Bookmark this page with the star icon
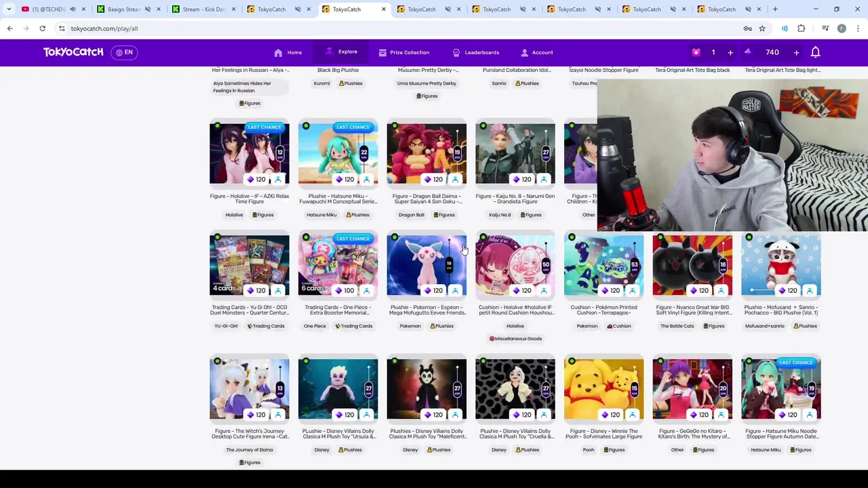The height and width of the screenshot is (488, 868). (x=762, y=28)
